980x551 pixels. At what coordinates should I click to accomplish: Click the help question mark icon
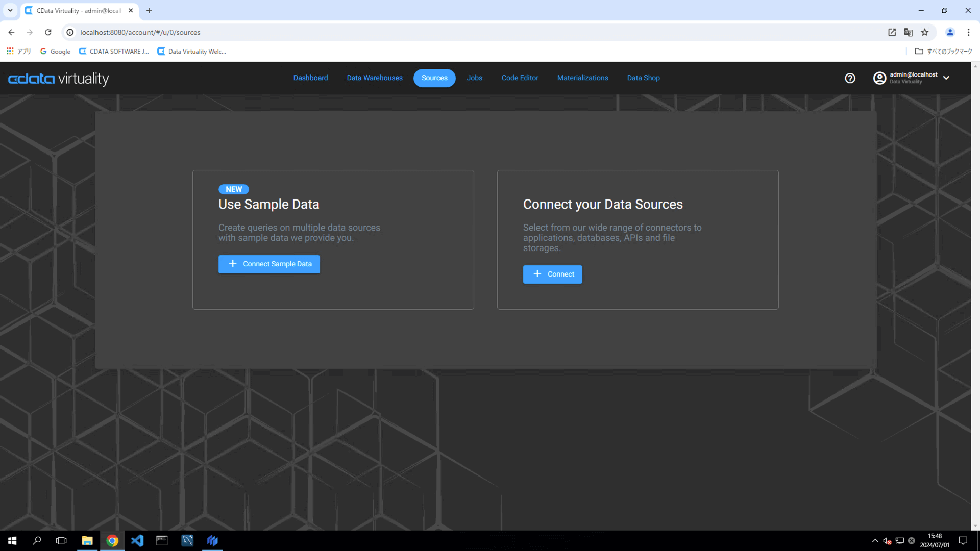click(850, 78)
